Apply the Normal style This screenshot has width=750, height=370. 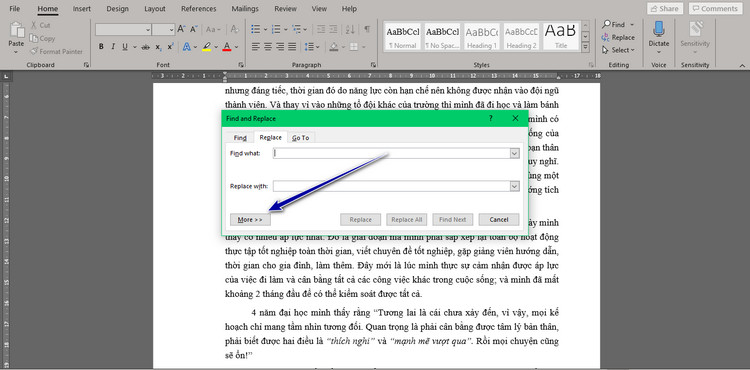(402, 37)
